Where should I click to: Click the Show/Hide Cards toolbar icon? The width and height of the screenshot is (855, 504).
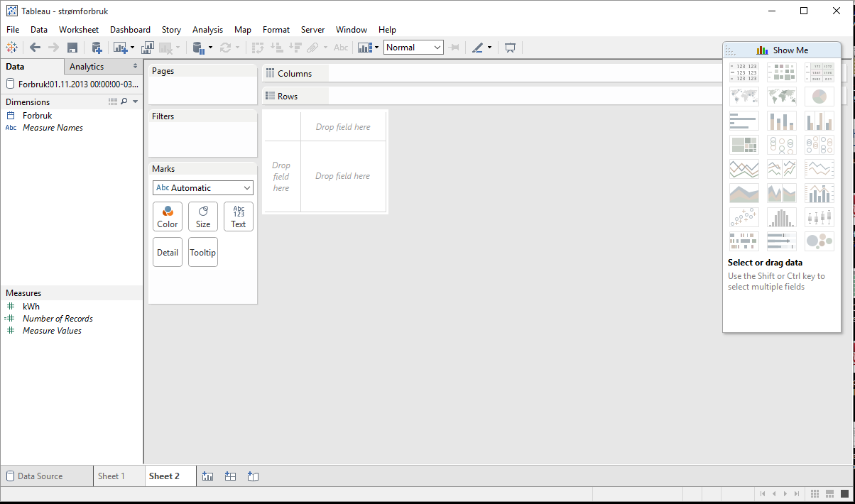coord(364,48)
